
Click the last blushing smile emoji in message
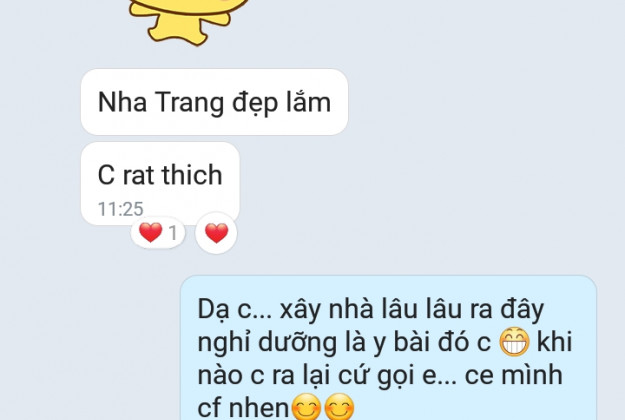pos(339,407)
